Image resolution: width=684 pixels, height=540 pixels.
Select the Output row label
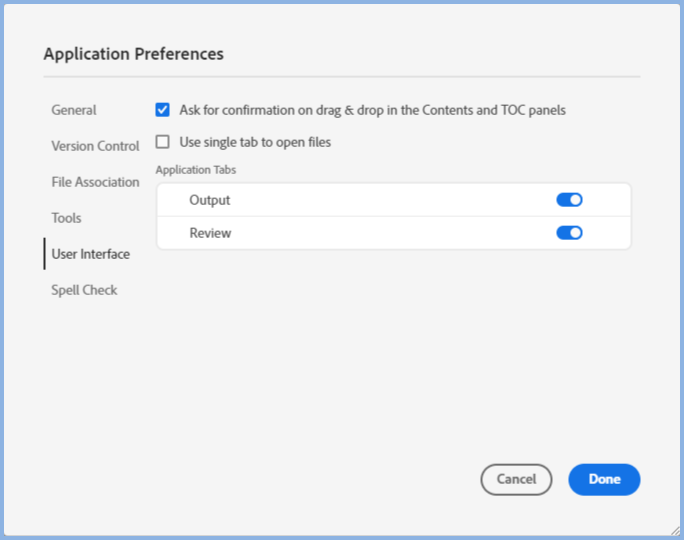(209, 200)
